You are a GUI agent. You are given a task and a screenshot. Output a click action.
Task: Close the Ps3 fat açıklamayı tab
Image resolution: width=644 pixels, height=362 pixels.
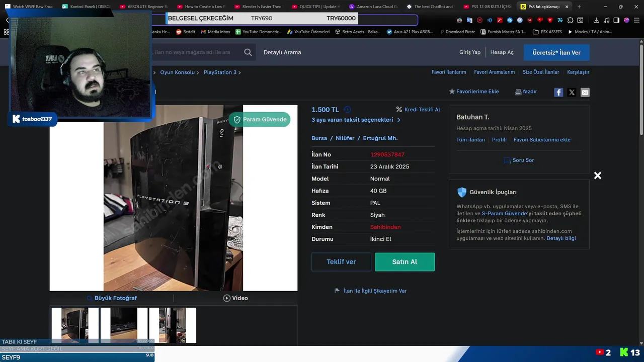567,7
